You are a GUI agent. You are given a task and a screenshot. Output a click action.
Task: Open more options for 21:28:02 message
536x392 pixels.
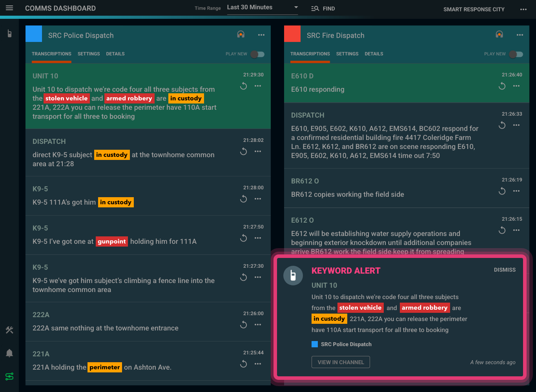[x=258, y=151]
